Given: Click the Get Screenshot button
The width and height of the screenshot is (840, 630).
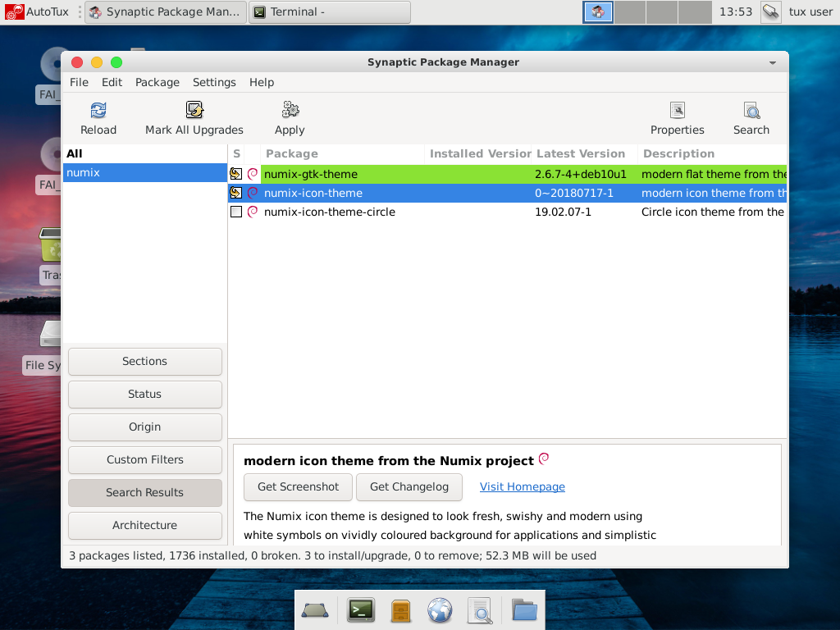Looking at the screenshot, I should point(298,487).
